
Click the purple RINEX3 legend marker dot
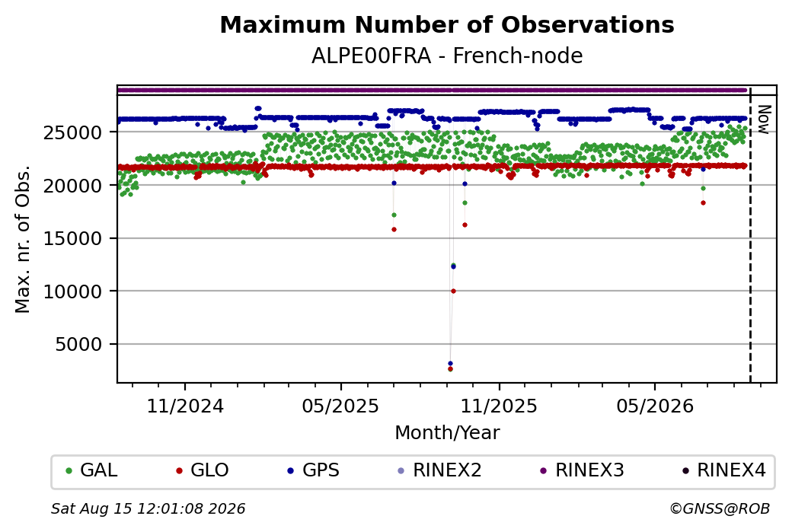tap(544, 471)
